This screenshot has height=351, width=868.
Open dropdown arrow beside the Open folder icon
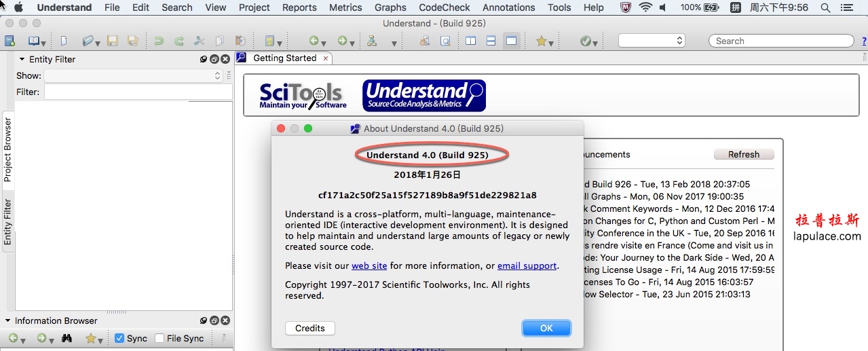coord(98,43)
